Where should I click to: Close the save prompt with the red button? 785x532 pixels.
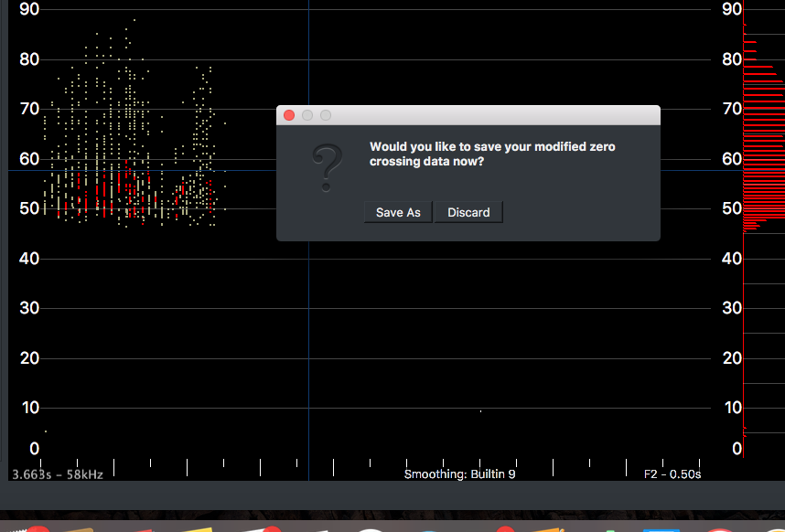289,115
